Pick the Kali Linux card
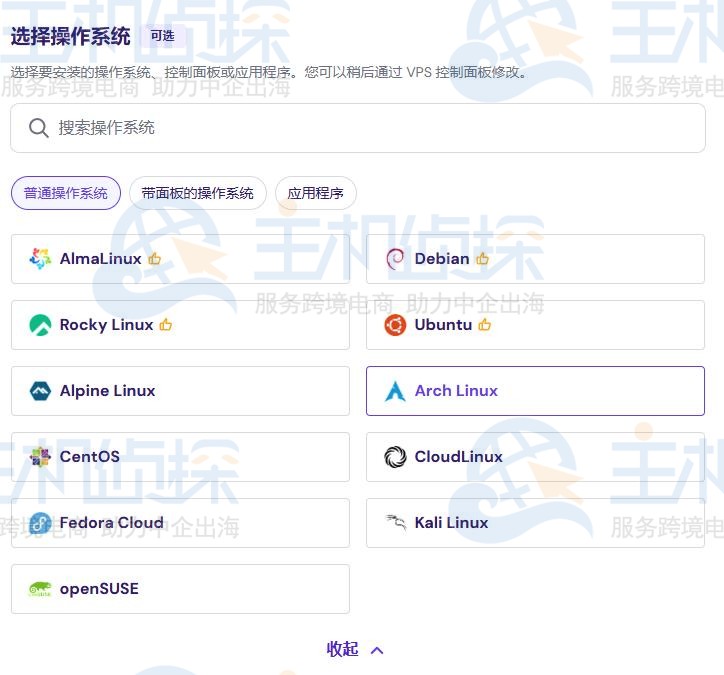Screen dimensions: 724x675 (x=535, y=523)
